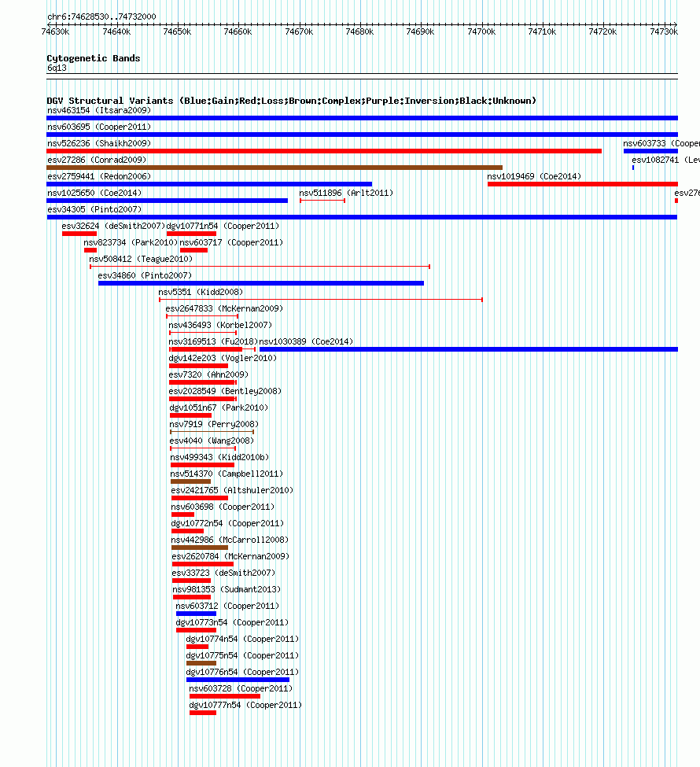This screenshot has height=767, width=700.
Task: Click the nsv1025650 (Coe2014) label
Action: tap(94, 194)
